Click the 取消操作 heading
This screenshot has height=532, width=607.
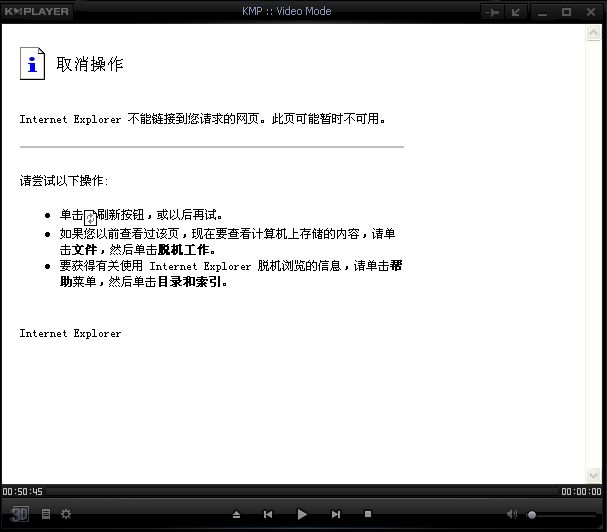[90, 64]
